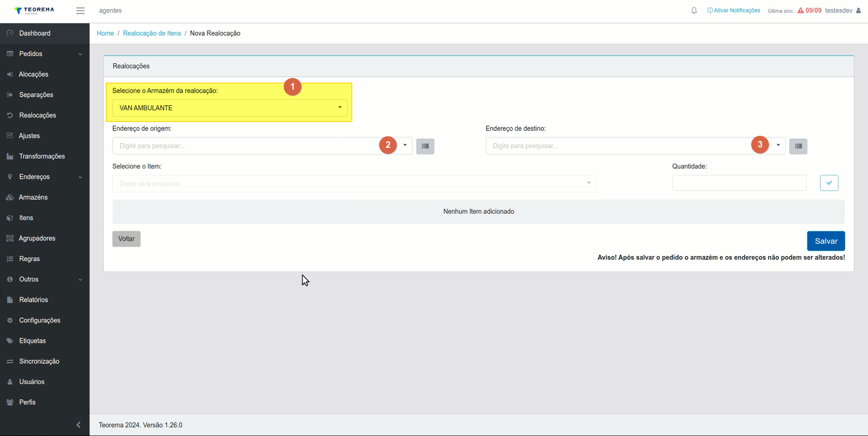The height and width of the screenshot is (436, 868).
Task: Collapse the sidebar with bottom chevron
Action: [x=79, y=425]
